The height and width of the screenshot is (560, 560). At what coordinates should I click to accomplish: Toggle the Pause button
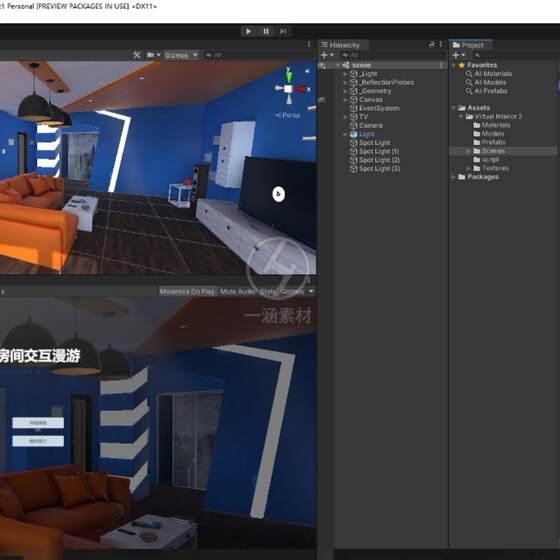pos(266,31)
